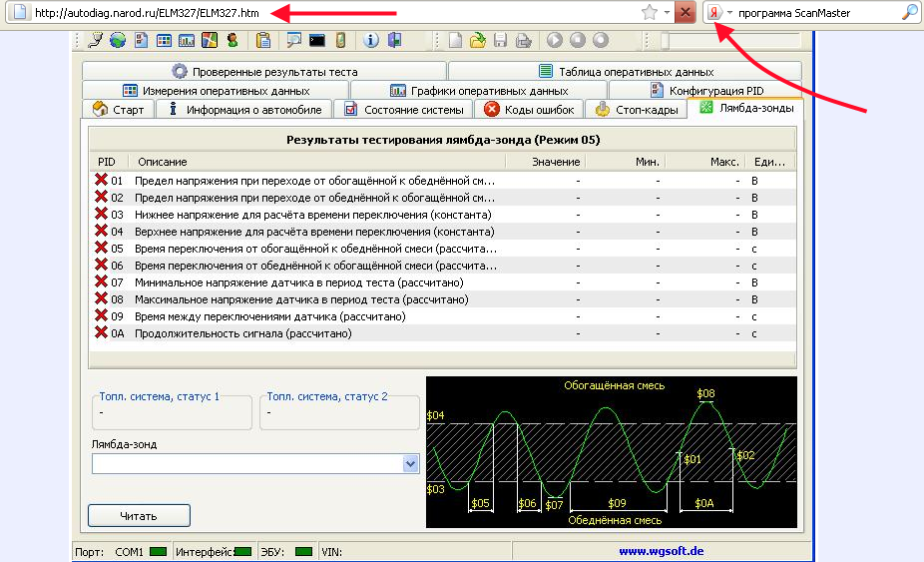
Task: Click the round play button
Action: [555, 40]
